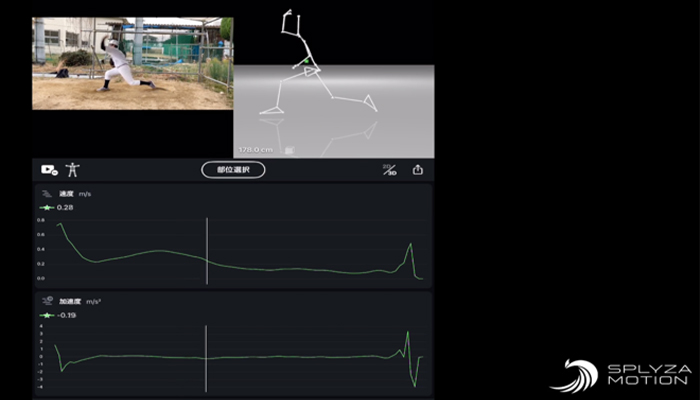Select the green joint marker on skeleton
The width and height of the screenshot is (700, 400).
[307, 61]
